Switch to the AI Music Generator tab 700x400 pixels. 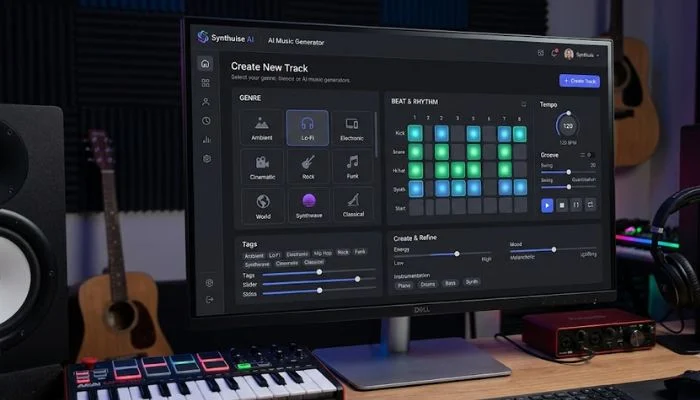click(x=296, y=42)
